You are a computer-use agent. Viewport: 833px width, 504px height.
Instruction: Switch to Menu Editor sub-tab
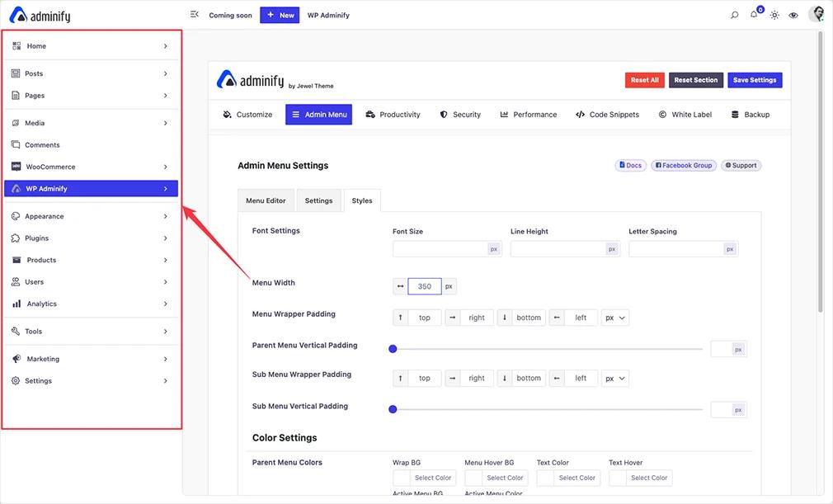click(x=266, y=200)
